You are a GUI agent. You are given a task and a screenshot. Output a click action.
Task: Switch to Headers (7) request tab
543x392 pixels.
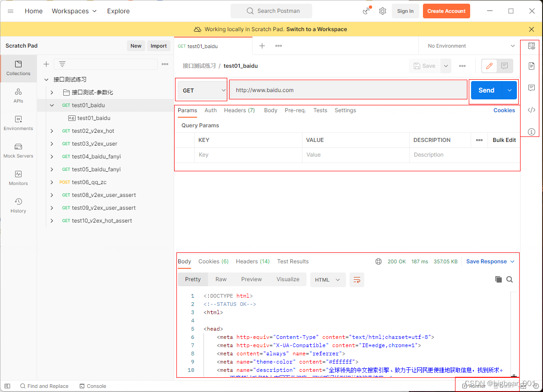[x=239, y=110]
